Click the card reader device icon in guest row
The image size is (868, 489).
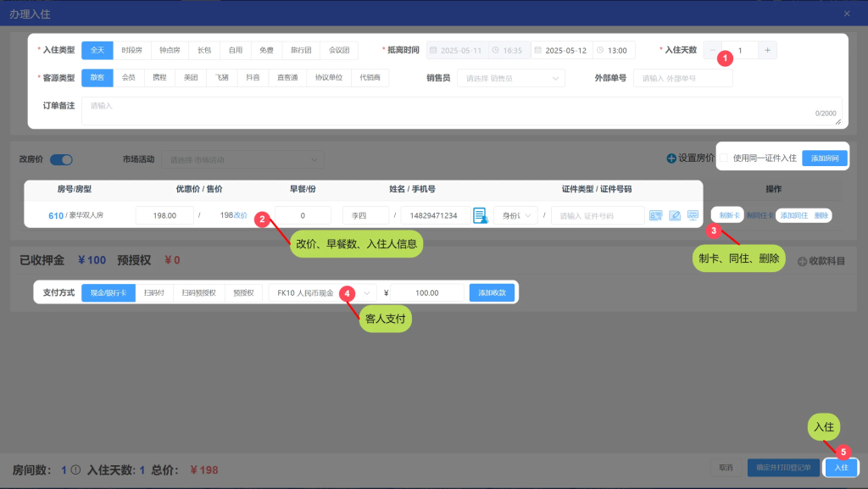coord(693,215)
